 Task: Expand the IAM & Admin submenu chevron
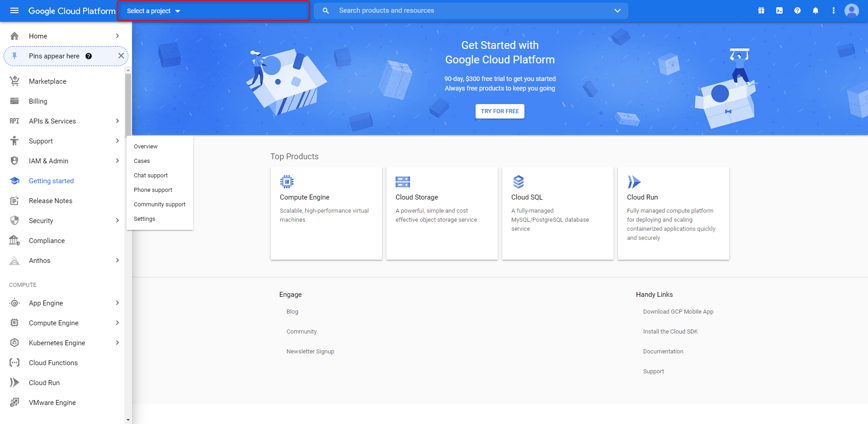[117, 161]
